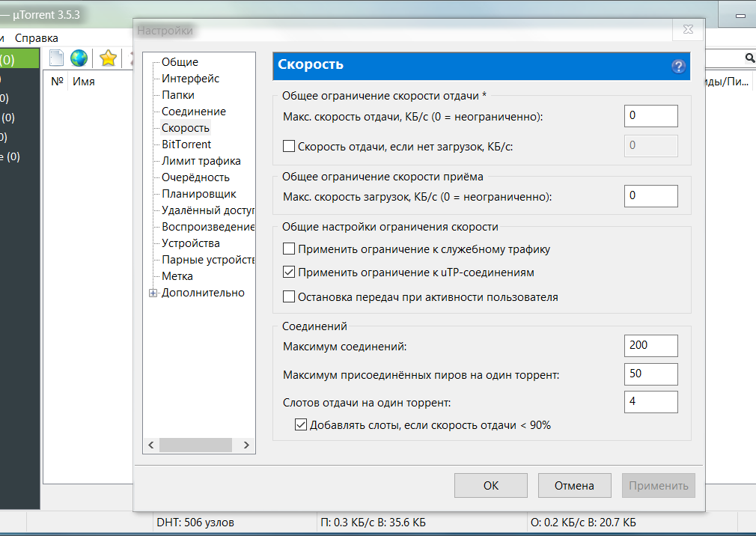756x536 pixels.
Task: Click the alternate upload speed field
Action: (651, 145)
